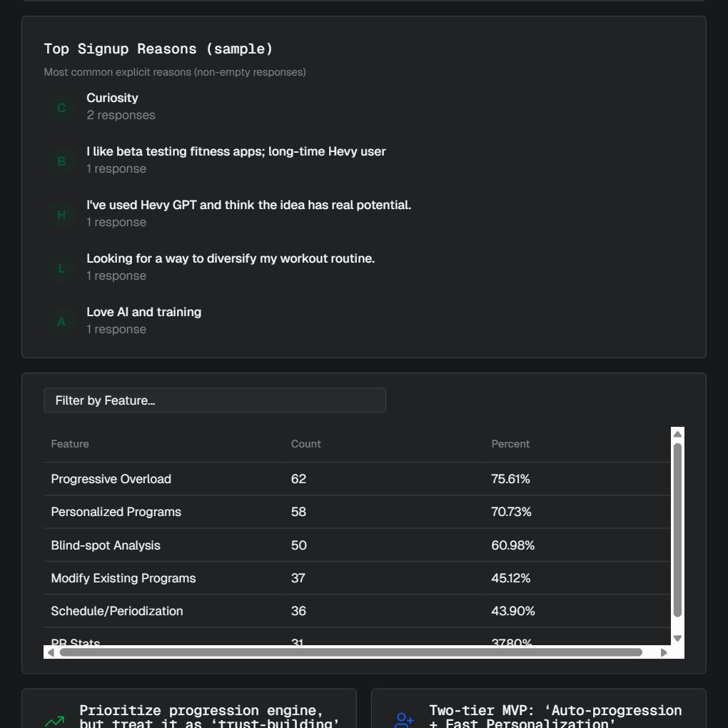Click the 60.98% percent cell
Viewport: 728px width, 728px height.
(513, 545)
